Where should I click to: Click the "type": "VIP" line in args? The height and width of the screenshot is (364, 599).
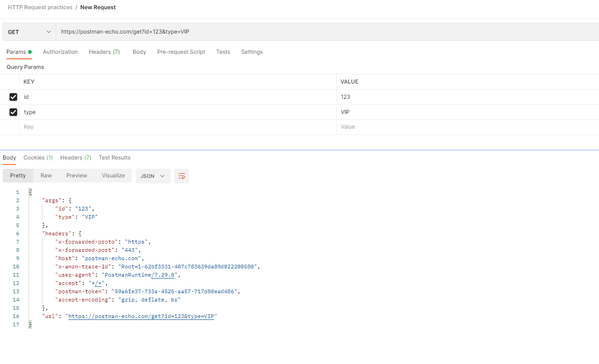pos(77,217)
